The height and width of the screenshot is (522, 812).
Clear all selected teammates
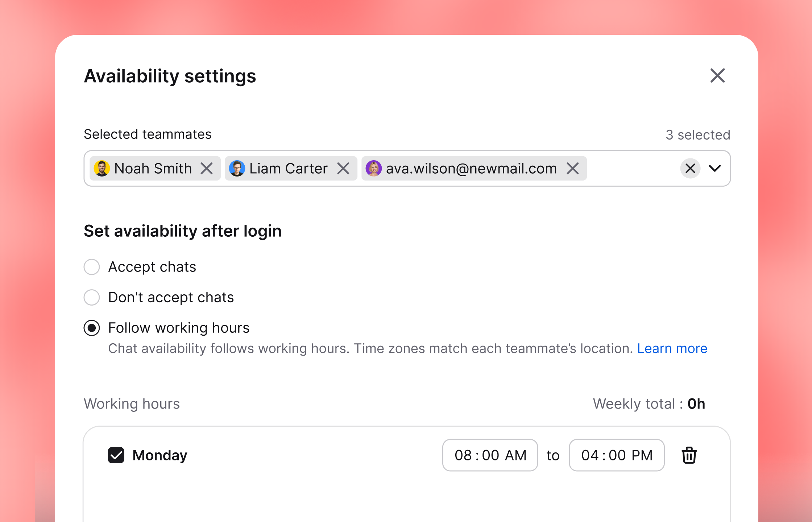[690, 169]
